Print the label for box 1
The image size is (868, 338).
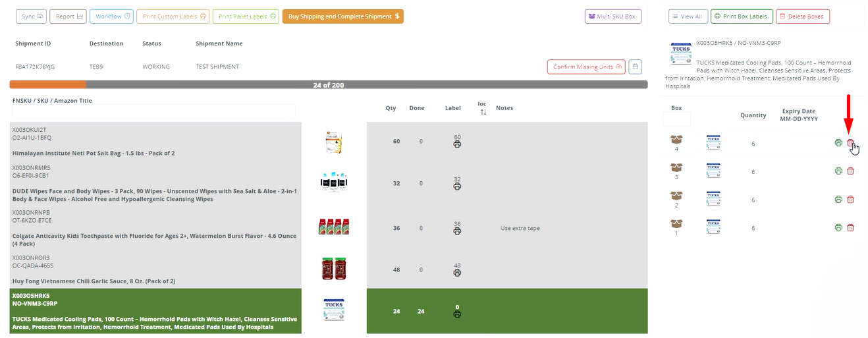838,228
